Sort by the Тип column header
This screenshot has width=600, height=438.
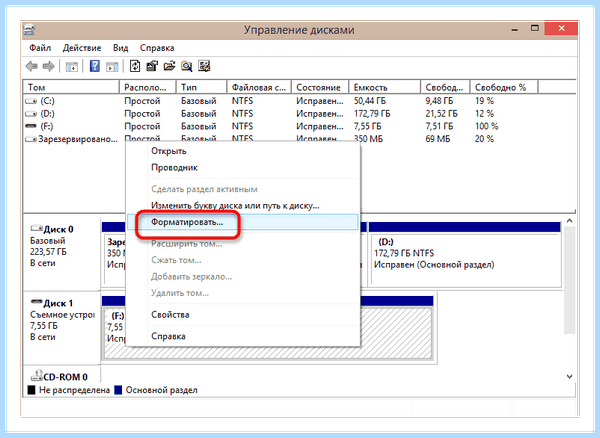click(x=202, y=87)
